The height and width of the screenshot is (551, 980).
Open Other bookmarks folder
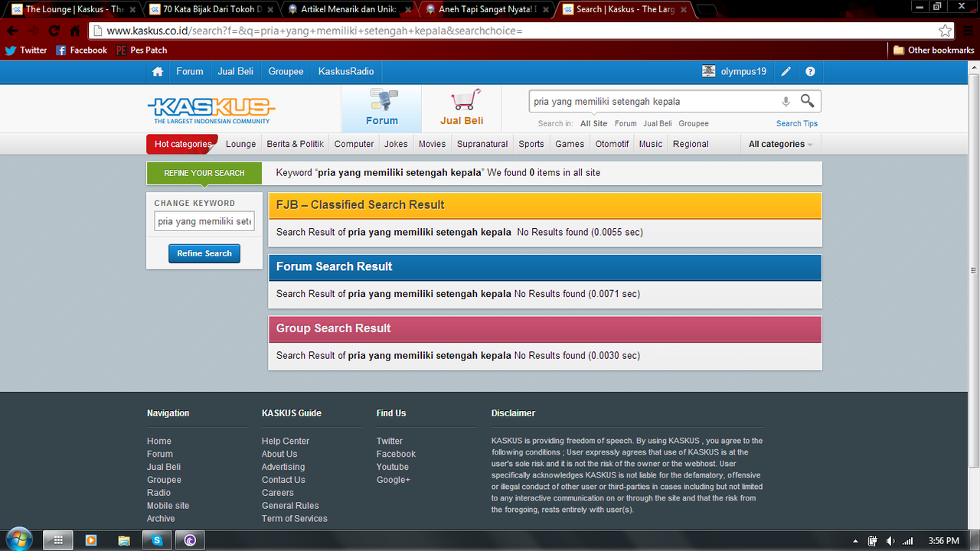[934, 50]
